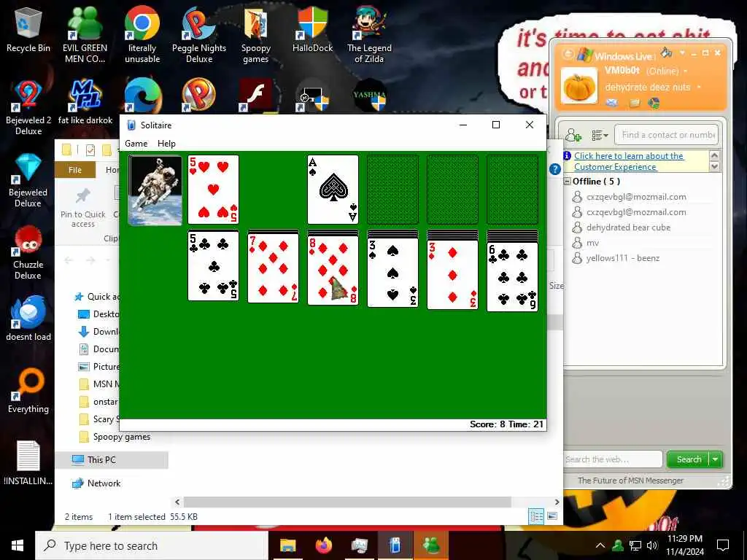Click the MSN Today globe icon

click(x=654, y=103)
